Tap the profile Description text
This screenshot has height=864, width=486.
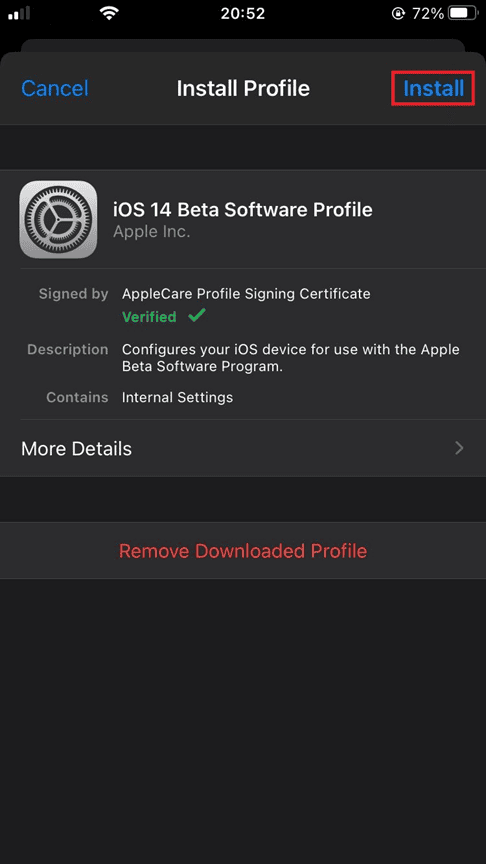[x=290, y=358]
